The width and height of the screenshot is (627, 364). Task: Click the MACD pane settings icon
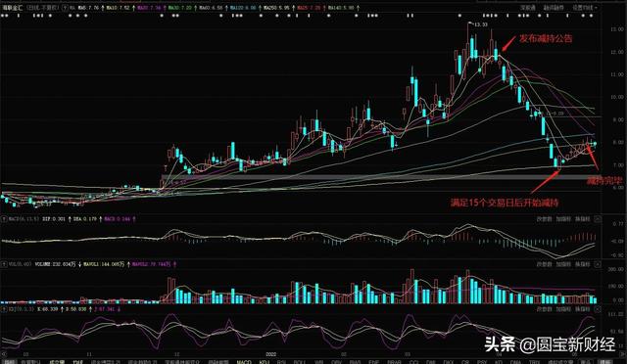pos(4,219)
